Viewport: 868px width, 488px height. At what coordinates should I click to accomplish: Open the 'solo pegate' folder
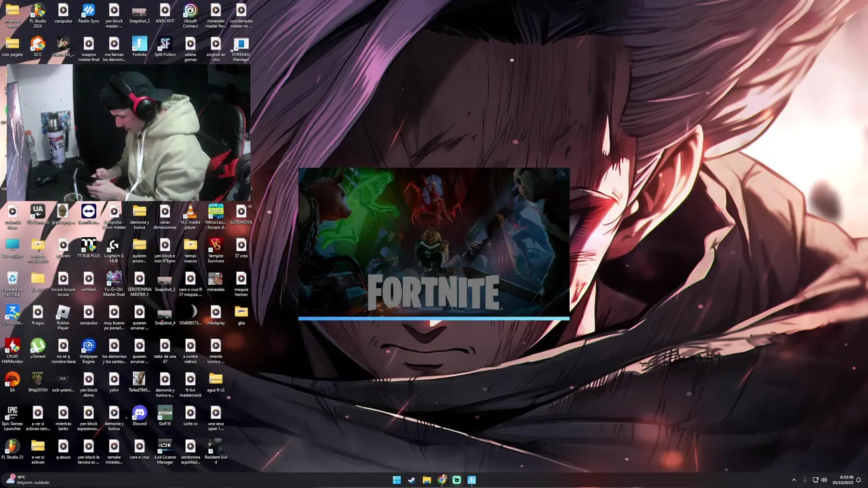click(12, 47)
